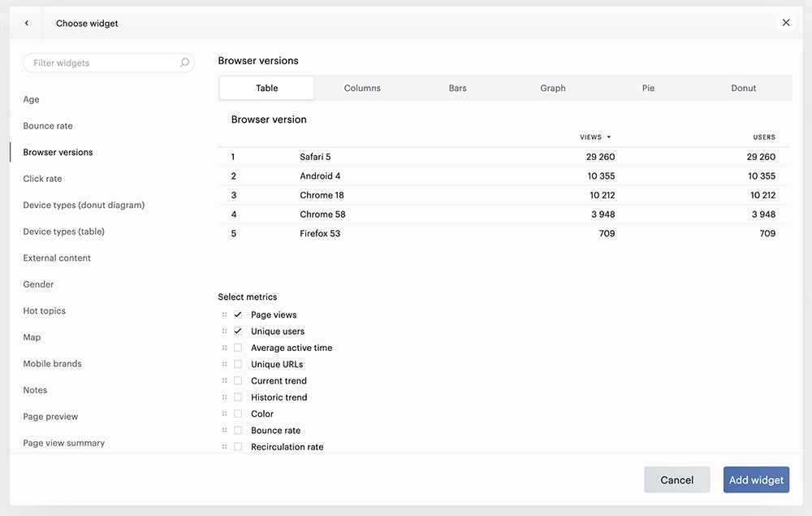Grab the drag handle beside Unique users
This screenshot has height=516, width=812.
[x=224, y=331]
